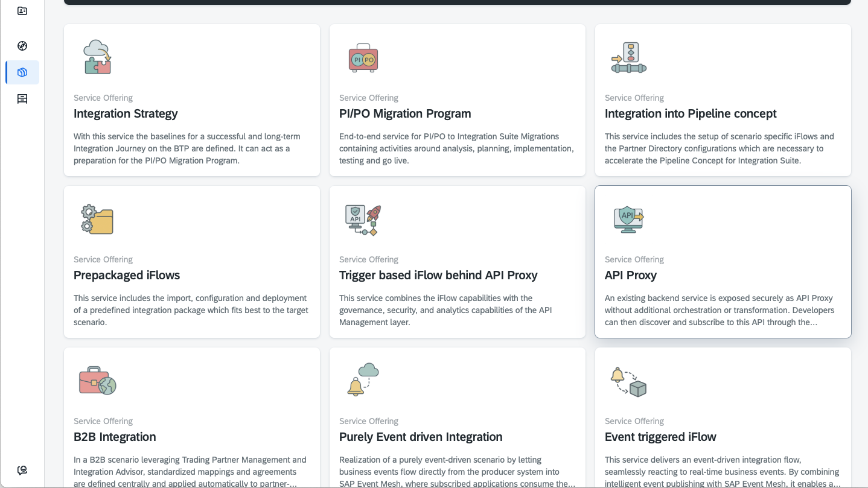The image size is (868, 488).
Task: Click the briefcase globe B2B Integration icon
Action: pyautogui.click(x=97, y=381)
